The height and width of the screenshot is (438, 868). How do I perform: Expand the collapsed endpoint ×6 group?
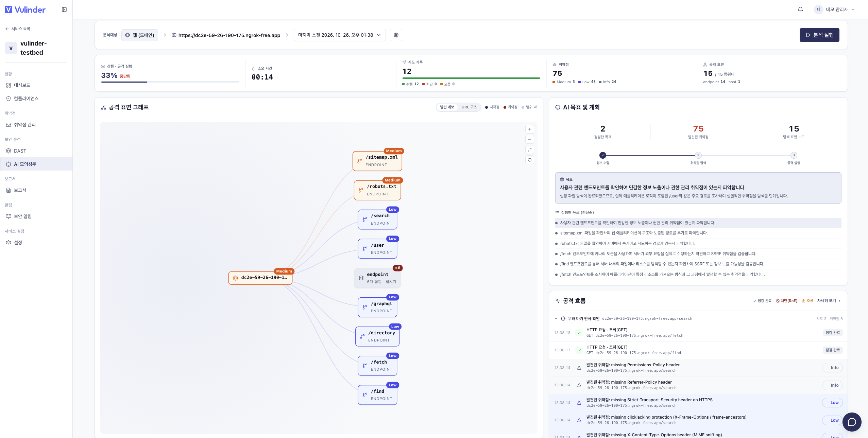[377, 278]
